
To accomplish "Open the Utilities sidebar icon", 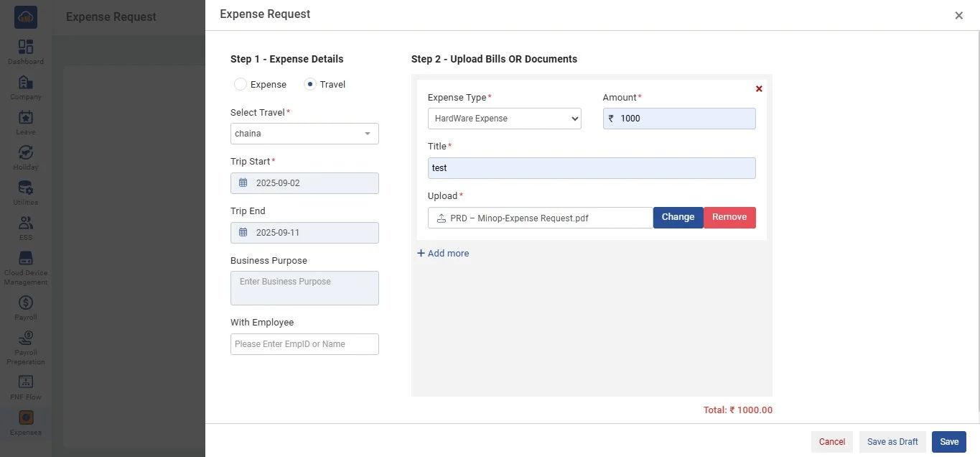I will 26,188.
